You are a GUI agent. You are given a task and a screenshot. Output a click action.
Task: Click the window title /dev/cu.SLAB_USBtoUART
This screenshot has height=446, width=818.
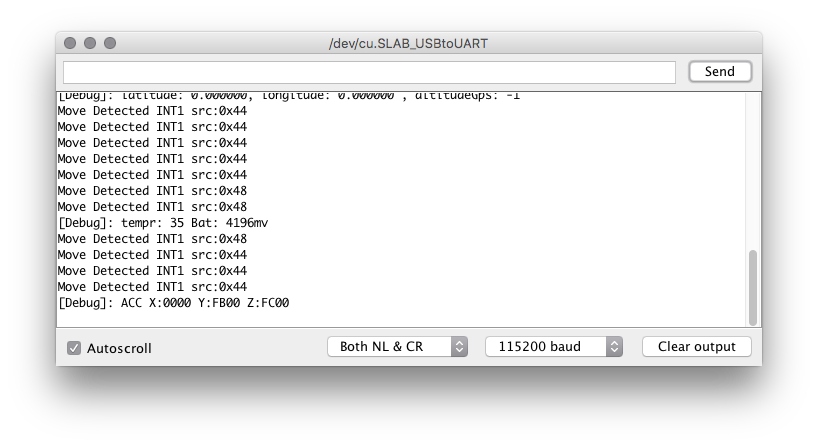click(408, 43)
